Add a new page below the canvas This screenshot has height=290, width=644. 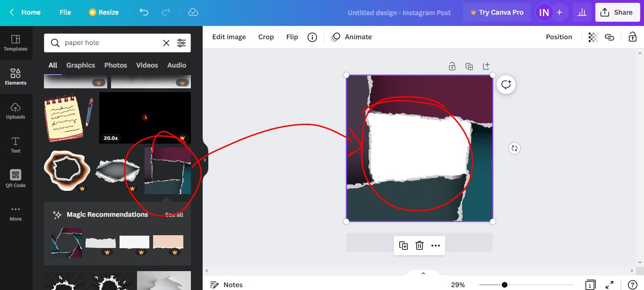tap(486, 66)
